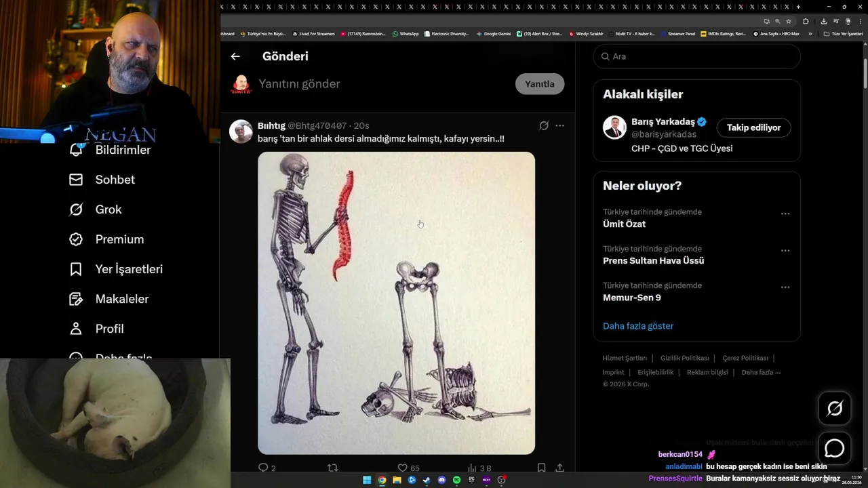The height and width of the screenshot is (488, 868).
Task: Expand Daha fazla footer menu
Action: tap(761, 372)
